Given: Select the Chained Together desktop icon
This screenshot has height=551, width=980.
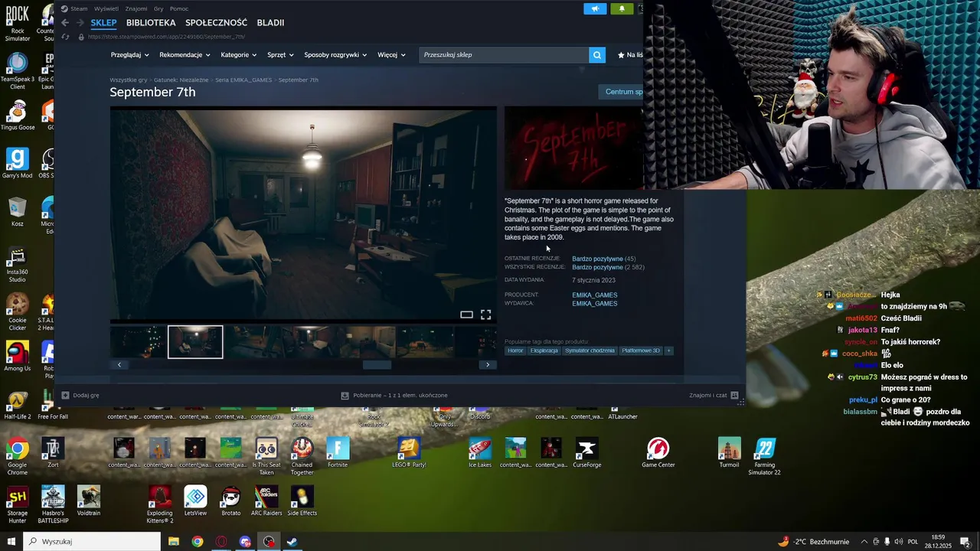Looking at the screenshot, I should [302, 456].
